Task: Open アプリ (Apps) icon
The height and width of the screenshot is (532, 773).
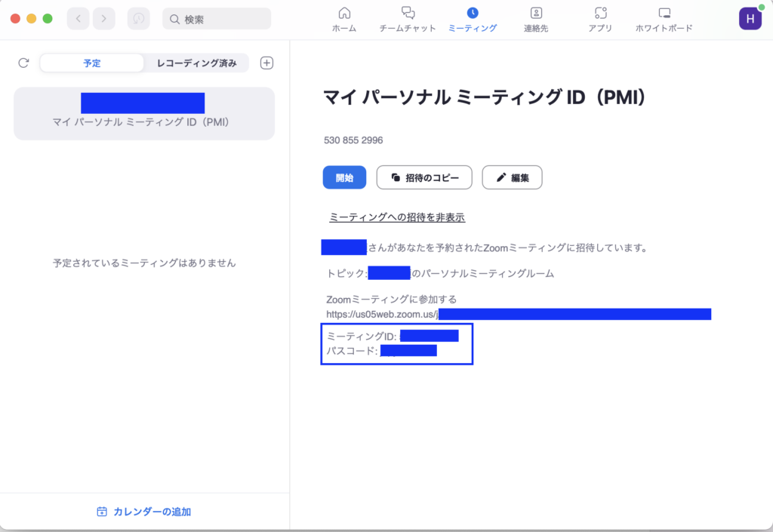Action: [x=601, y=13]
